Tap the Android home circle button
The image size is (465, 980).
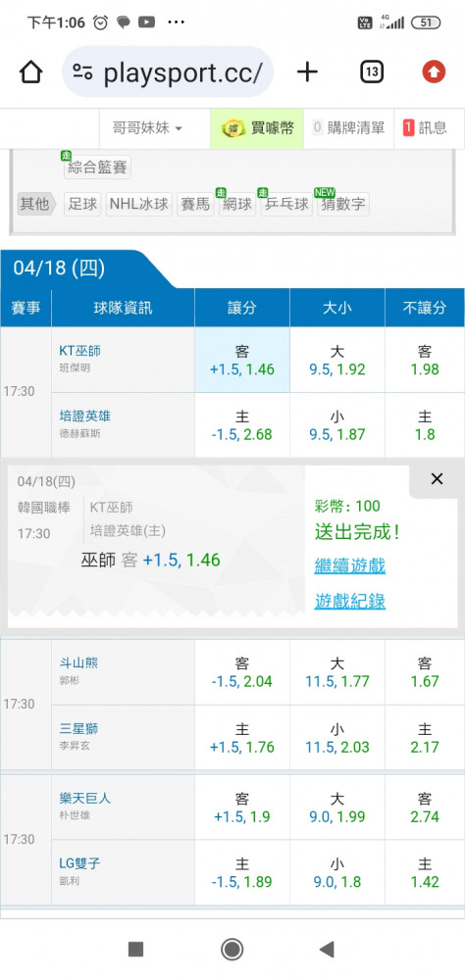coord(232,950)
